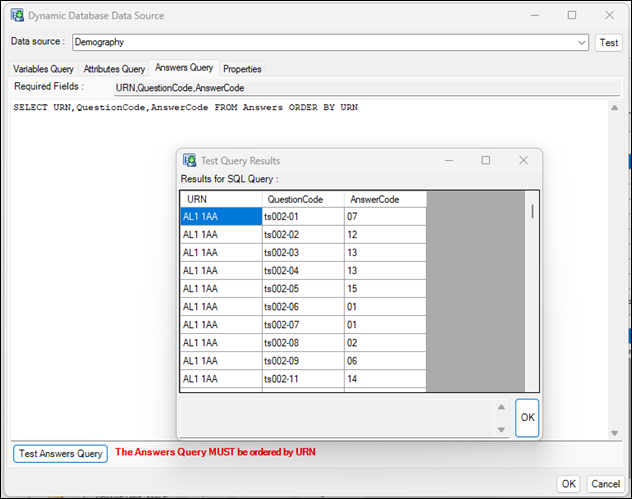Select the highlighted AL1 1AA cell in first row
The image size is (632, 499).
221,216
